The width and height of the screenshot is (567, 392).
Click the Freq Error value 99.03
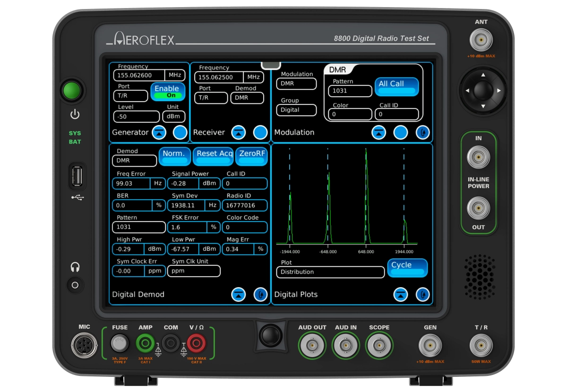131,183
